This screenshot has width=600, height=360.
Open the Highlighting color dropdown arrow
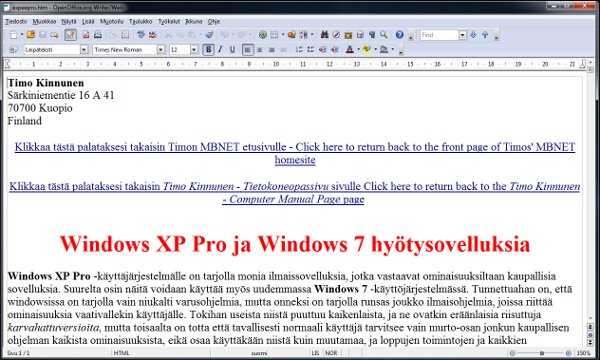point(375,49)
